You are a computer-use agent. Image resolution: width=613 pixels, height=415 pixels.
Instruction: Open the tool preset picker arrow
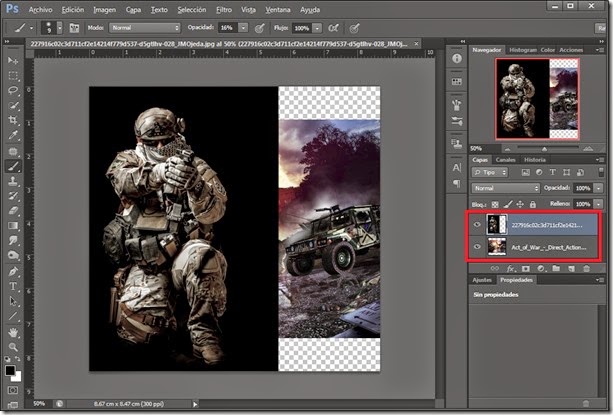point(31,28)
